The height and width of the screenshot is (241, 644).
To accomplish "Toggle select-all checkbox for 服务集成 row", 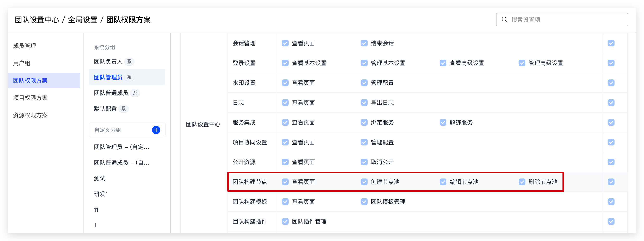I will coord(611,123).
